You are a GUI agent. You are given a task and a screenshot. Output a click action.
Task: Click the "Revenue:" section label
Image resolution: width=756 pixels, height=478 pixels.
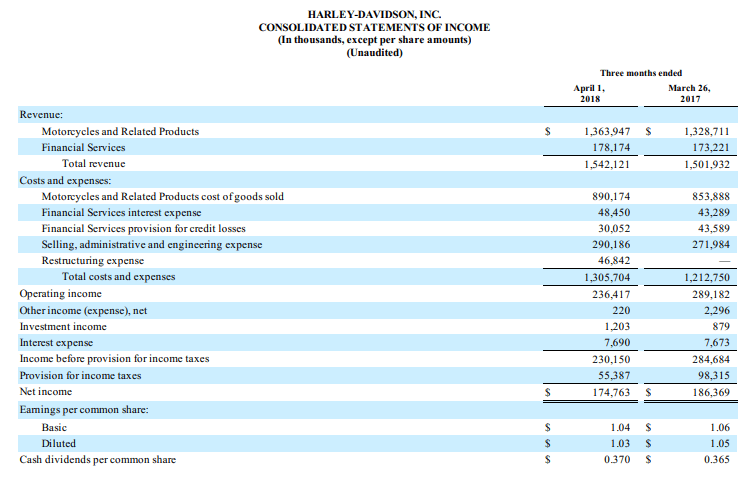tap(41, 115)
